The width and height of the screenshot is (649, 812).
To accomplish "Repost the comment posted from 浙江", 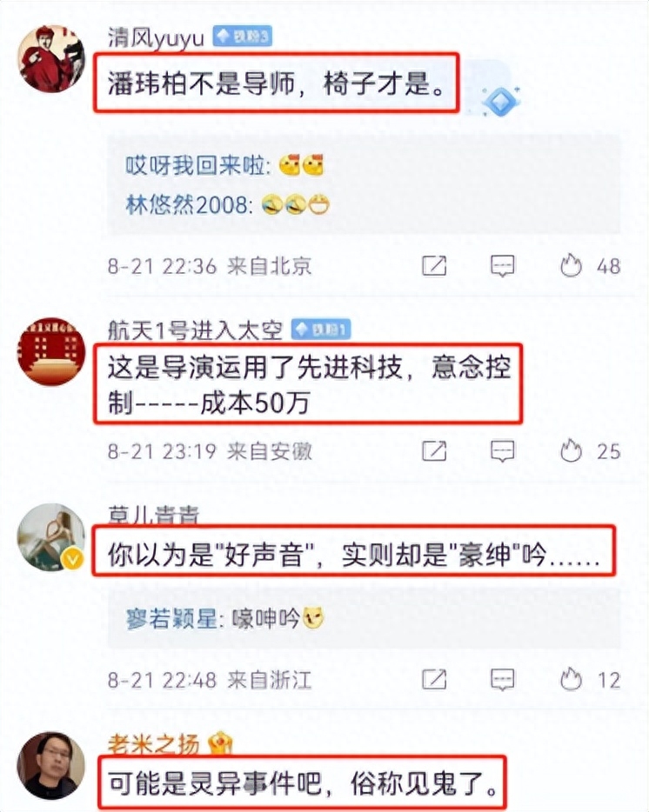I will coord(434,680).
